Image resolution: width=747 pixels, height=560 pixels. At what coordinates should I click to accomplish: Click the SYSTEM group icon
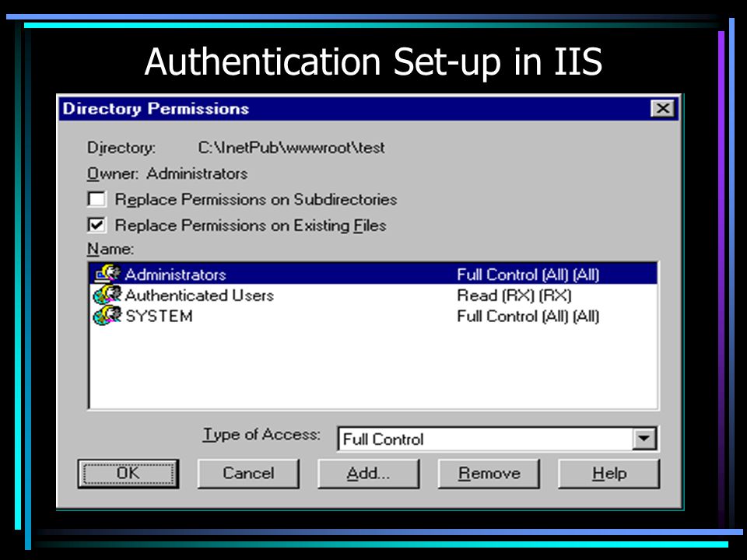click(107, 315)
